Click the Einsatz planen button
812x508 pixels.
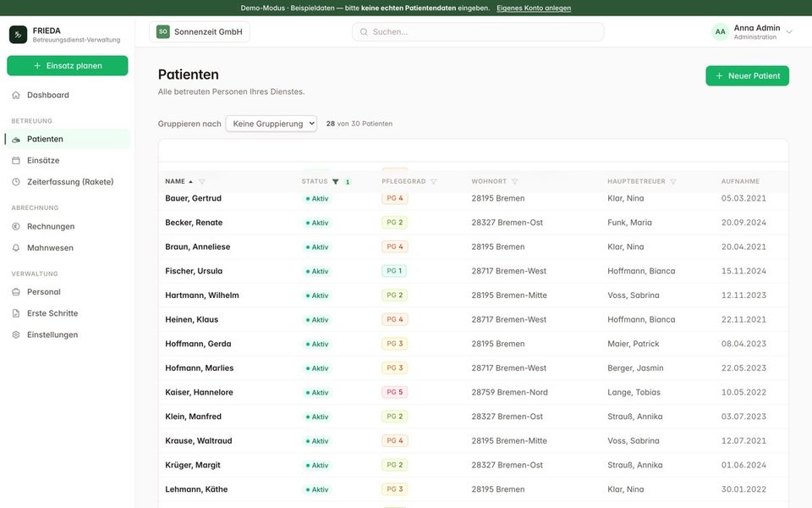(x=68, y=66)
